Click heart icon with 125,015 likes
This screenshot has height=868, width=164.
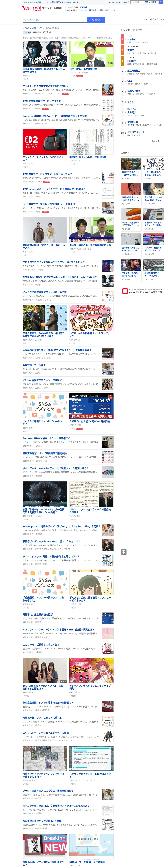point(146,204)
